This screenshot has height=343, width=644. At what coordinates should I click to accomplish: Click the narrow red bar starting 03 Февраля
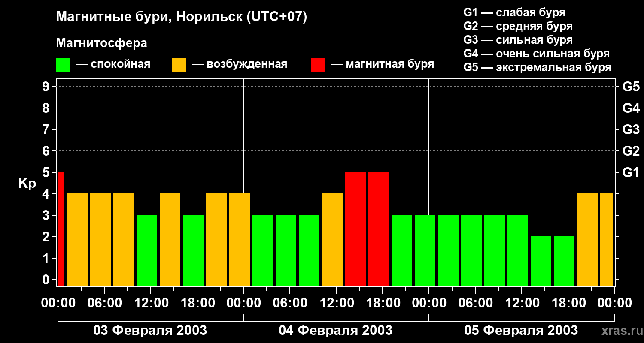61,229
